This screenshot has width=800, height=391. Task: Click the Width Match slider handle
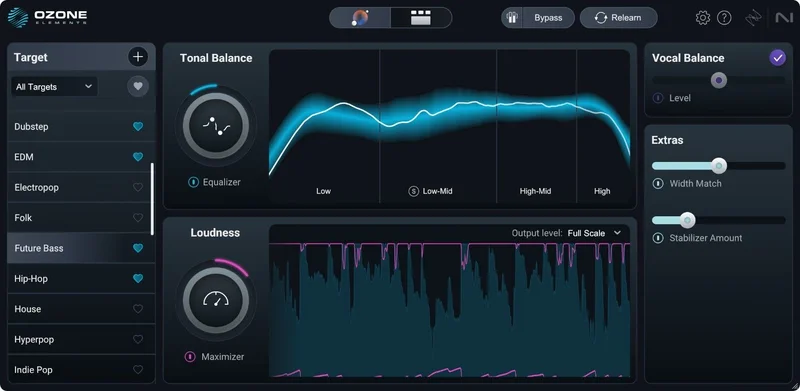719,165
